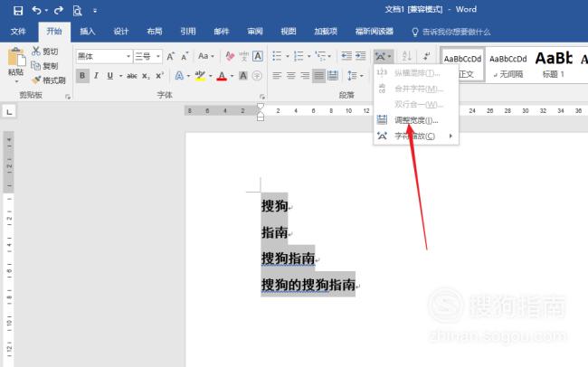Choose 调整宽度 from the menu
The height and width of the screenshot is (367, 588).
[x=416, y=120]
